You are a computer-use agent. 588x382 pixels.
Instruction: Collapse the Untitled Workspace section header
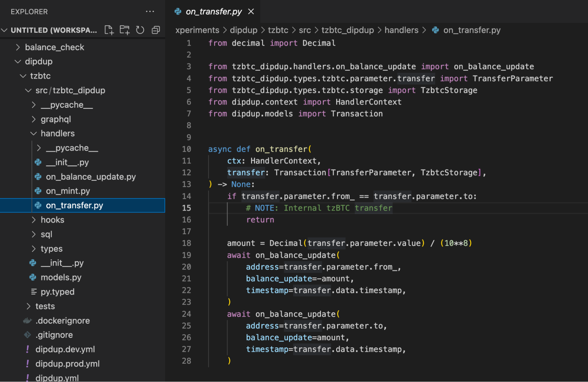pyautogui.click(x=54, y=30)
